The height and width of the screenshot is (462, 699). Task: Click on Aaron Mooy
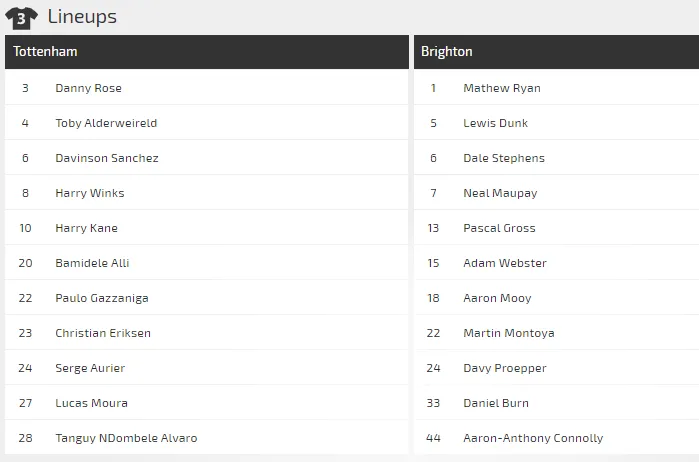497,298
